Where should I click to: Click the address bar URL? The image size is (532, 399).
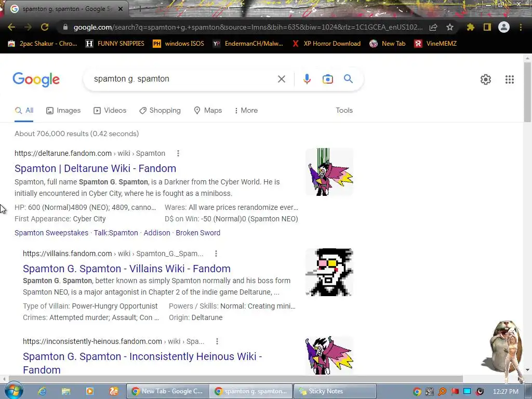248,27
